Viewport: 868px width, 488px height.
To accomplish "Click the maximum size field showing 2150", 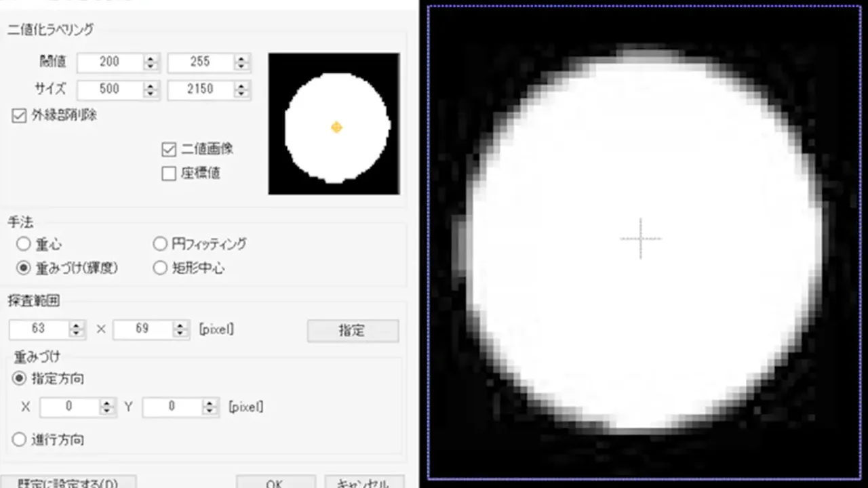I will (x=201, y=89).
